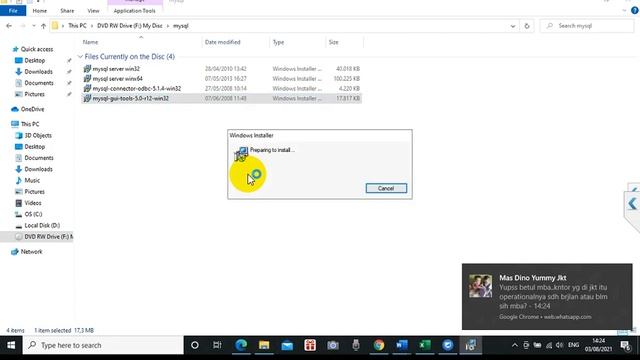Screen dimensions: 640x360
Task: Select This PC in navigation pane
Action: click(30, 124)
